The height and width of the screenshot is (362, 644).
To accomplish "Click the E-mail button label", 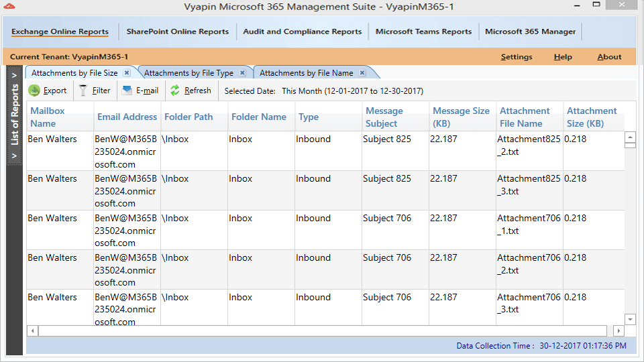I will (x=147, y=90).
